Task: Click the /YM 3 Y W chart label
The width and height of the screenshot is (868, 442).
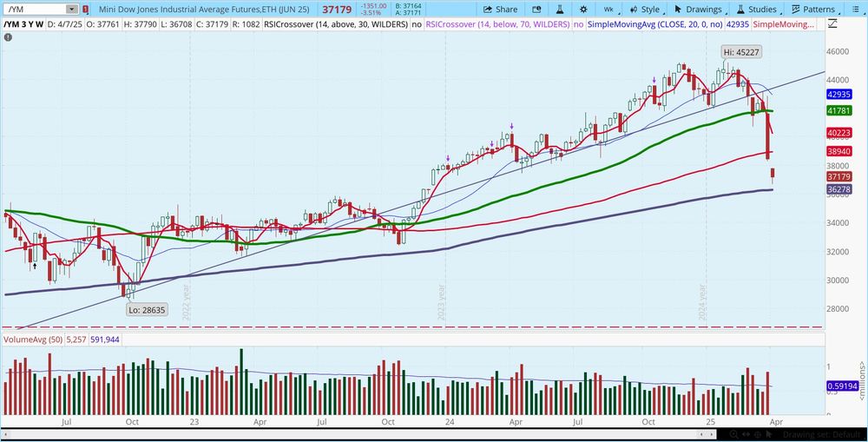Action: click(x=23, y=24)
